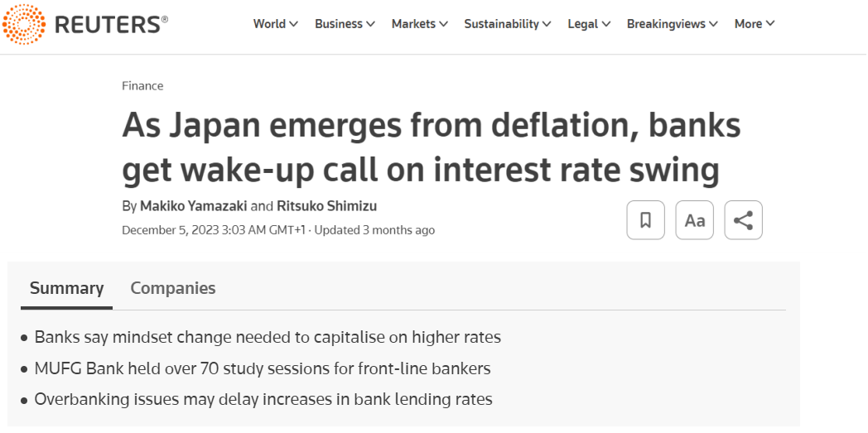The image size is (868, 433).
Task: Click the MUFG Bank study sessions bullet
Action: pos(263,368)
